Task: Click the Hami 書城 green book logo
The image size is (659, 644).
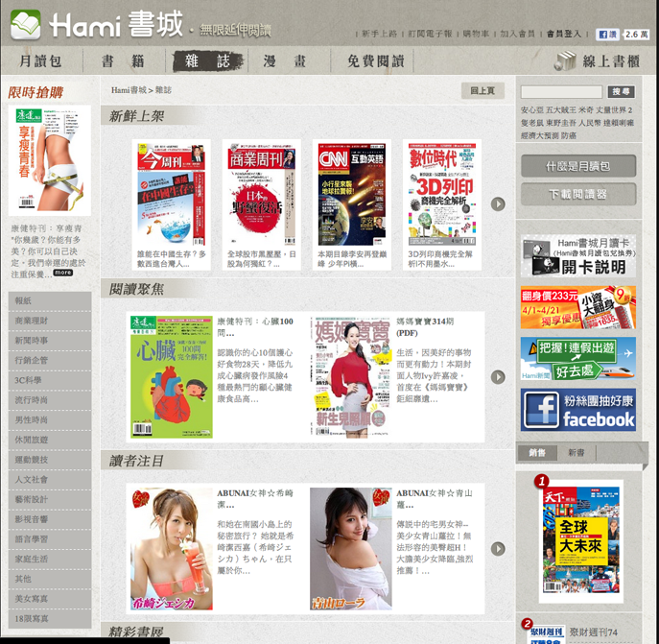Action: point(26,24)
